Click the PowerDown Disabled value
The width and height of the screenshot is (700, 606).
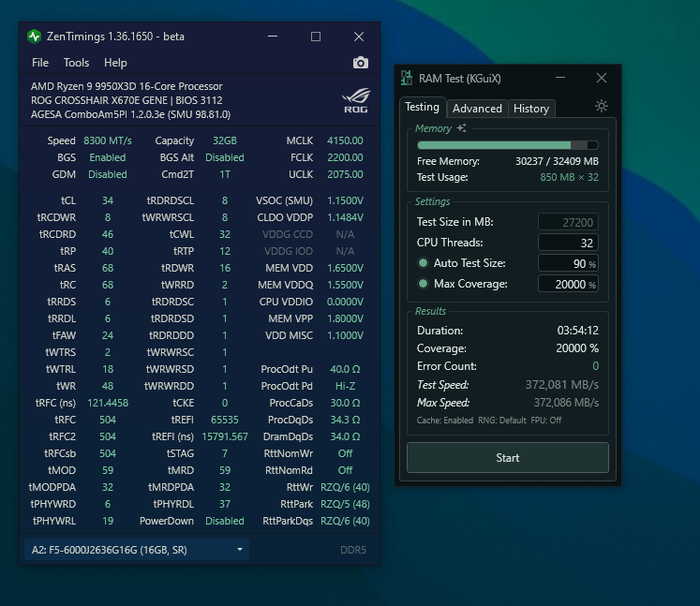225,521
